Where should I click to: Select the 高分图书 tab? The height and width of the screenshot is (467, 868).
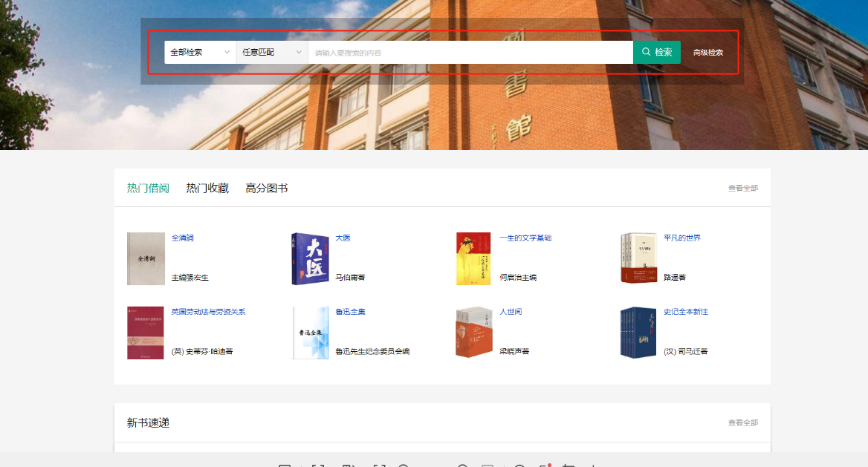pyautogui.click(x=267, y=189)
